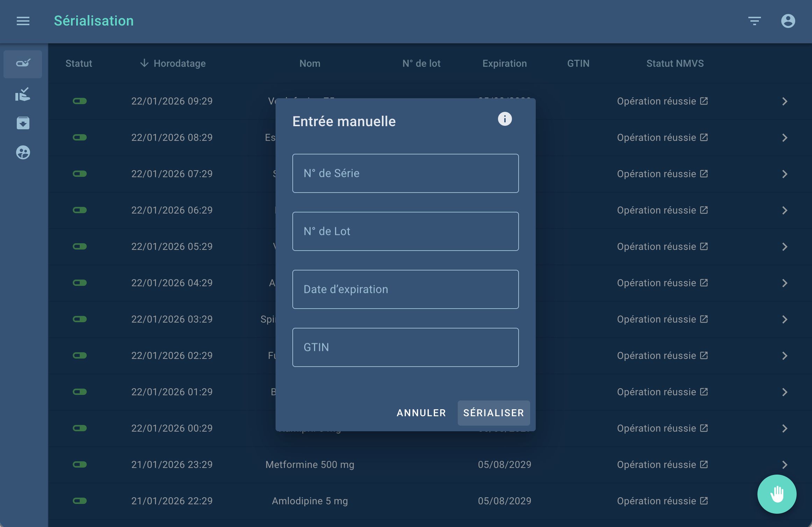Open the support circle sidebar icon

coord(23,152)
